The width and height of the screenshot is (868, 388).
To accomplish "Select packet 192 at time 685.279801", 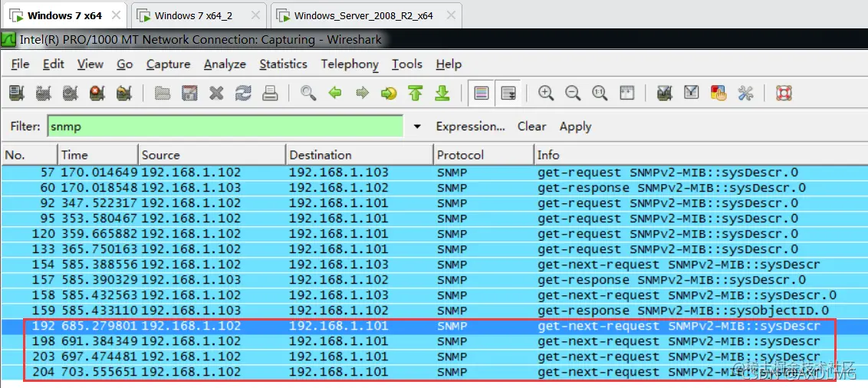I will (434, 326).
